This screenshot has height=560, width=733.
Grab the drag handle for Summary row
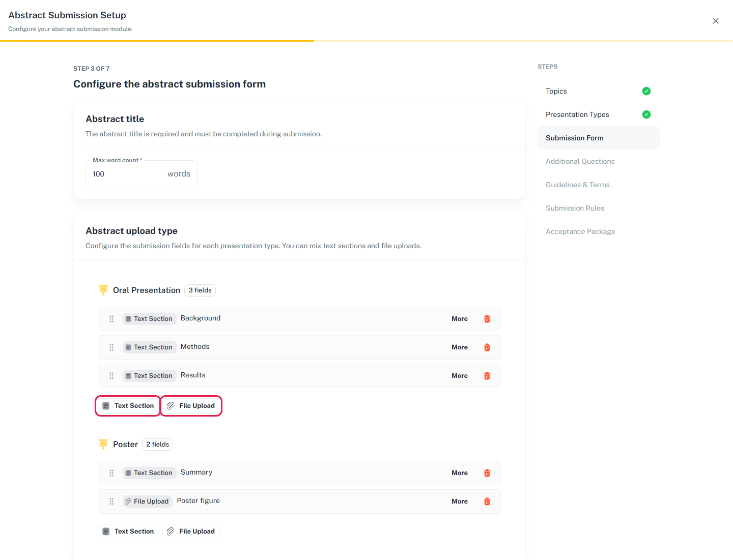111,473
